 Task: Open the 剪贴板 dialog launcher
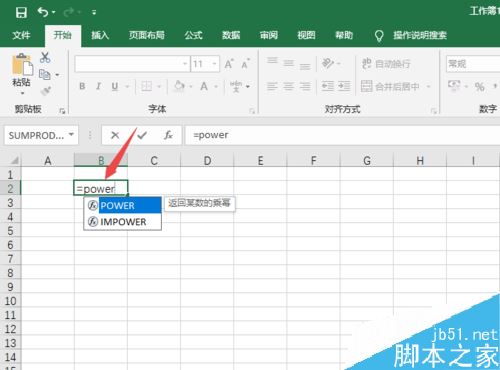(62, 111)
